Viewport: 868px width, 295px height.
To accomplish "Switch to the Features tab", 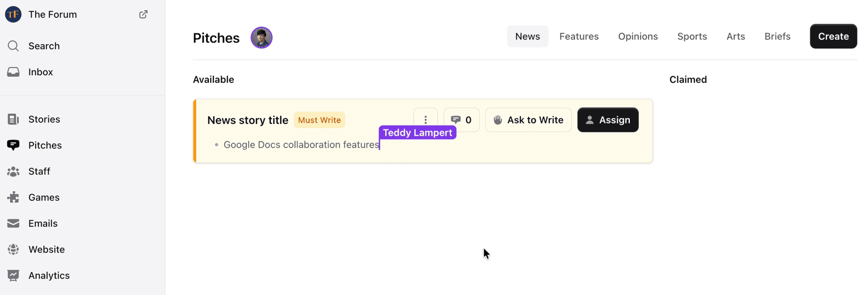I will (x=579, y=36).
